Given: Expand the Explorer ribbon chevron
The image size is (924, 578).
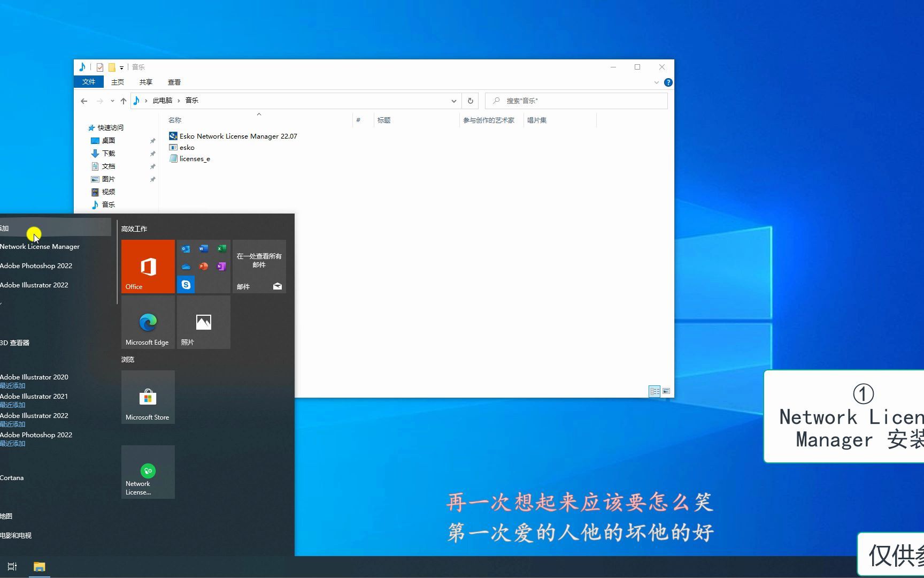Looking at the screenshot, I should tap(657, 82).
